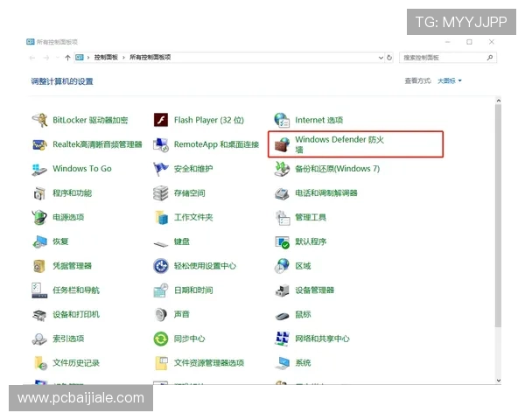Click the 程序和功能 icon
Image resolution: width=525 pixels, height=420 pixels.
pos(39,193)
